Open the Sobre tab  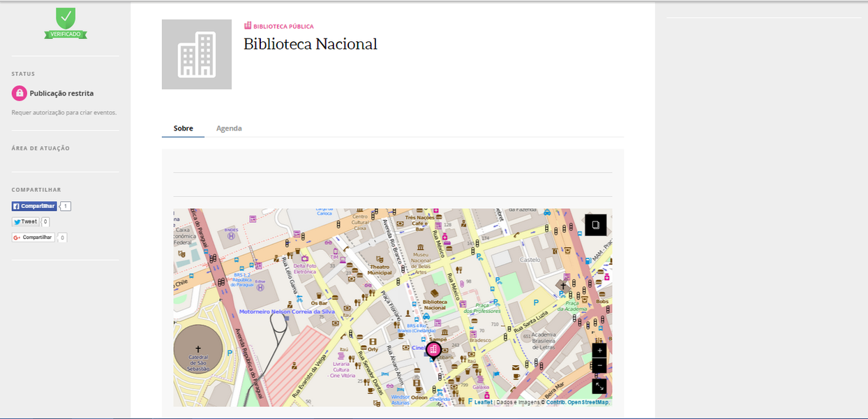(x=184, y=128)
